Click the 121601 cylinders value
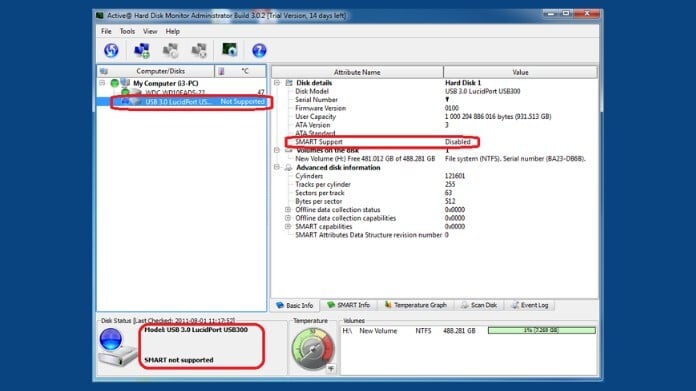 [455, 176]
